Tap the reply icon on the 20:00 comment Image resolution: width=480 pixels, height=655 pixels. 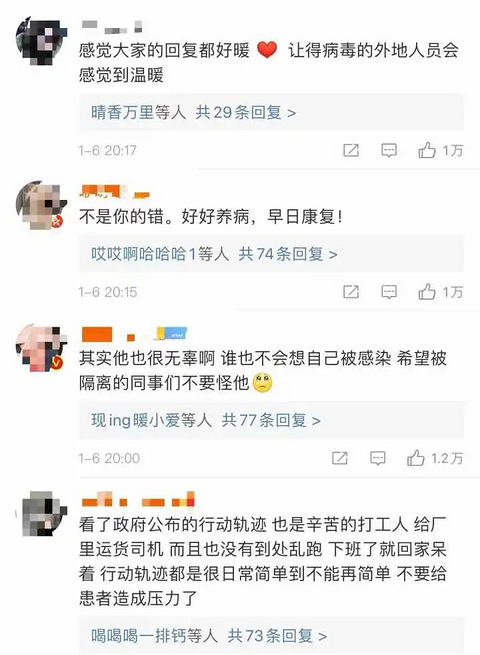(x=378, y=458)
